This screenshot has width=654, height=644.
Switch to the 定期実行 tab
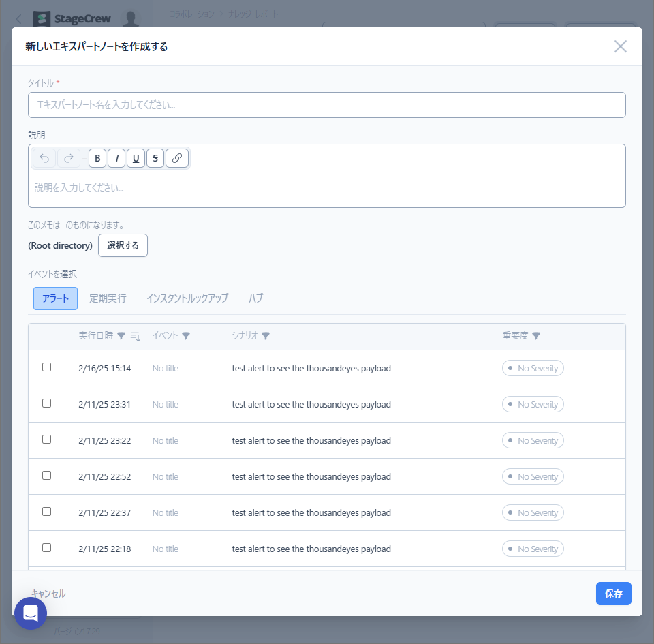tap(108, 298)
